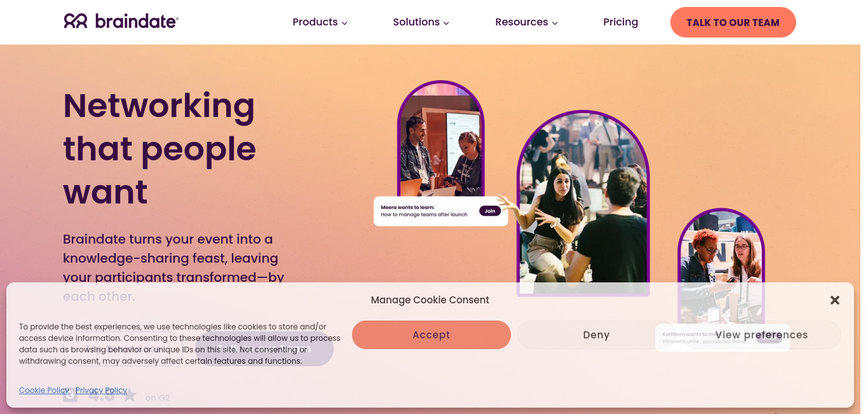
Task: Expand the Products chevron
Action: (344, 23)
